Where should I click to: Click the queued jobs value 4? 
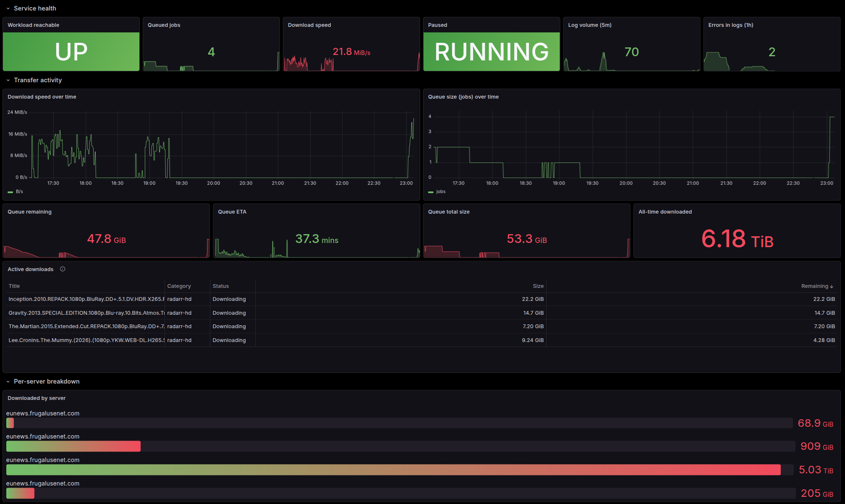[x=211, y=52]
